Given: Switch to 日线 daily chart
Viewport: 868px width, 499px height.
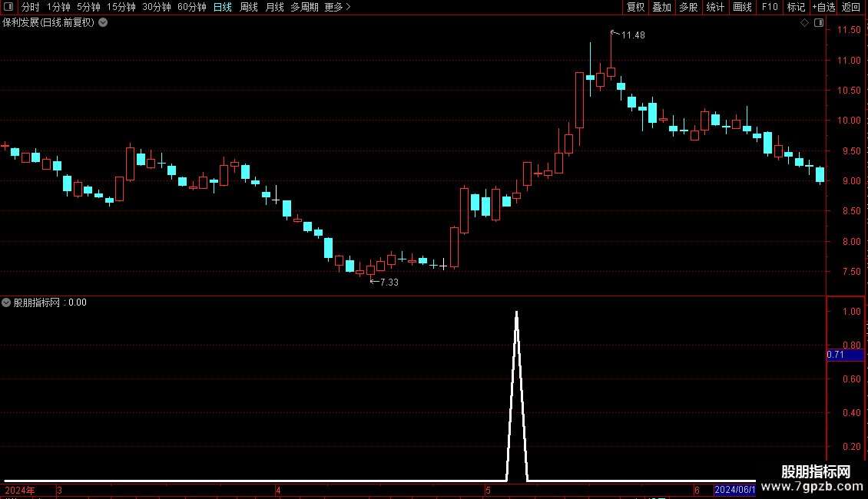Looking at the screenshot, I should (223, 7).
